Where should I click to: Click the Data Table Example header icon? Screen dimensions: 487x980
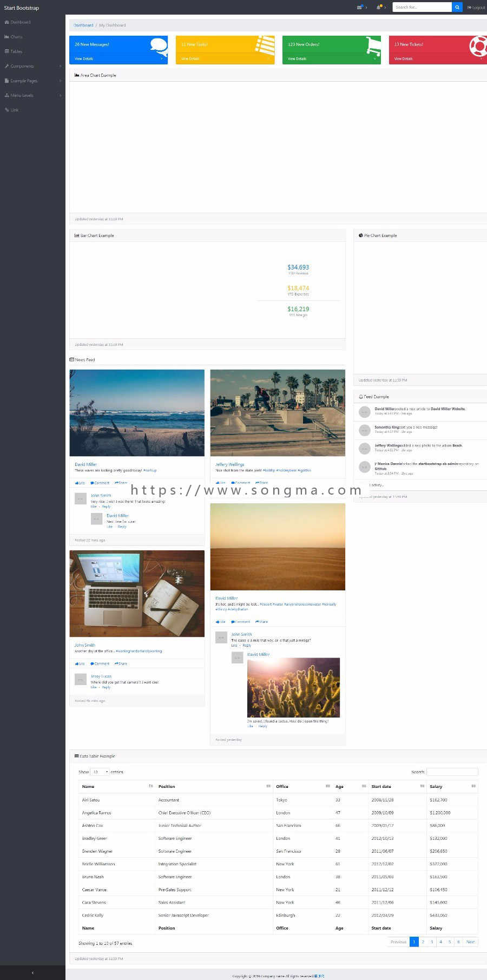coord(77,756)
